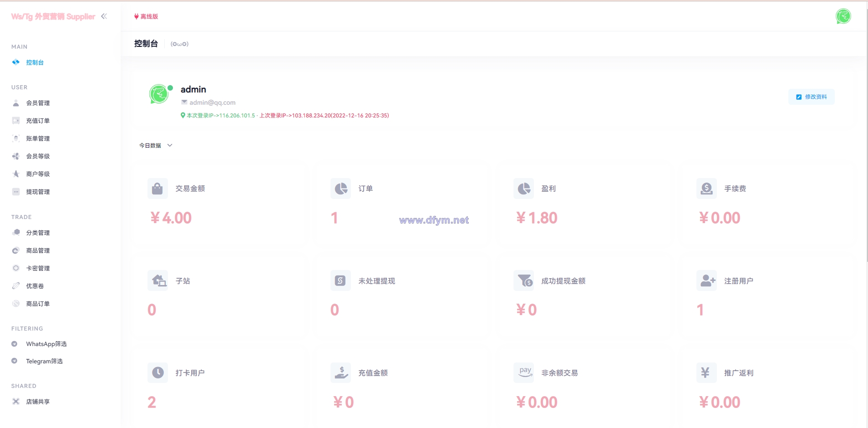This screenshot has width=868, height=428.
Task: Click the 订单 pie chart icon
Action: (x=340, y=189)
